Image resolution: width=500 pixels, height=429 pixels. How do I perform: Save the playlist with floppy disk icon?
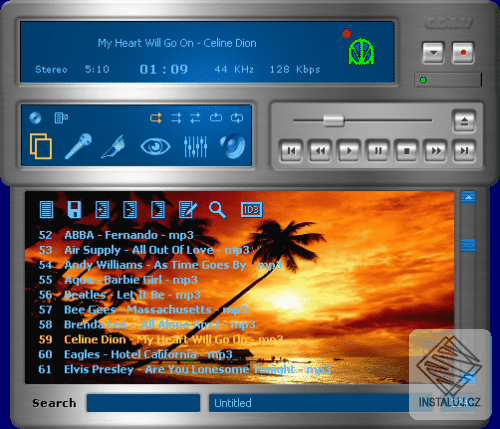pos(74,209)
